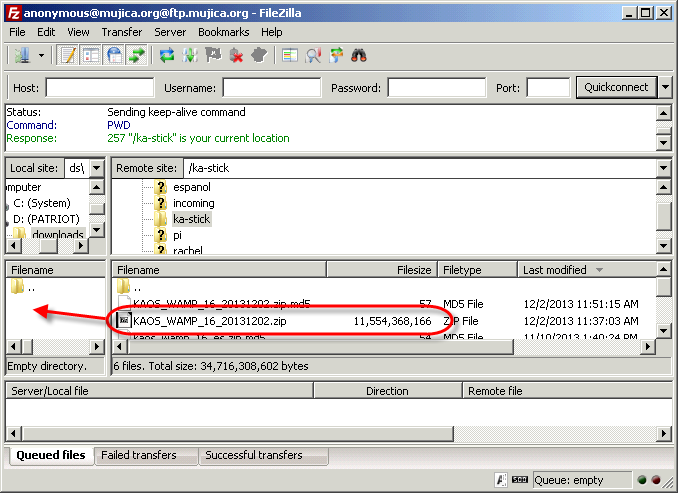Click the 12/2/2013 11:37:03 AM date cell
This screenshot has width=678, height=493.
click(x=581, y=321)
